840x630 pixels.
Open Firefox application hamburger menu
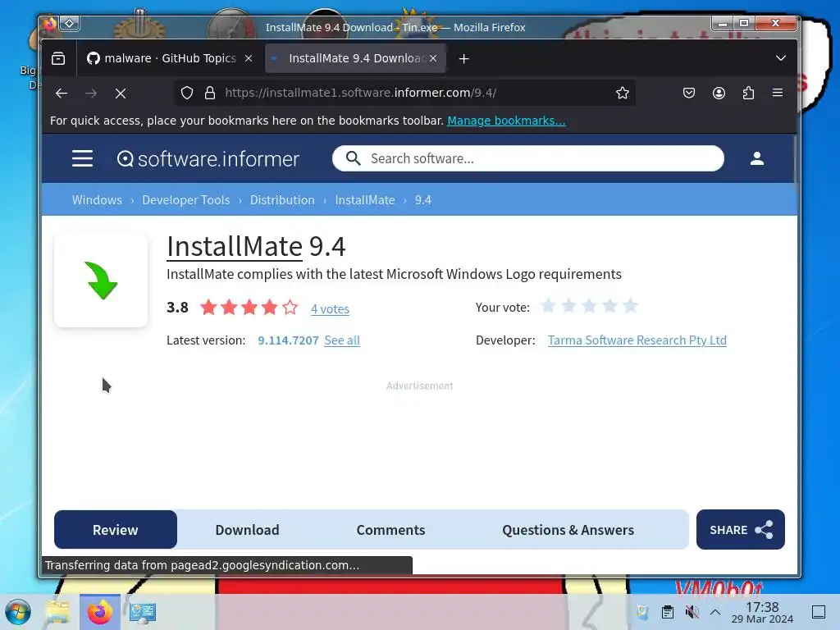[778, 93]
